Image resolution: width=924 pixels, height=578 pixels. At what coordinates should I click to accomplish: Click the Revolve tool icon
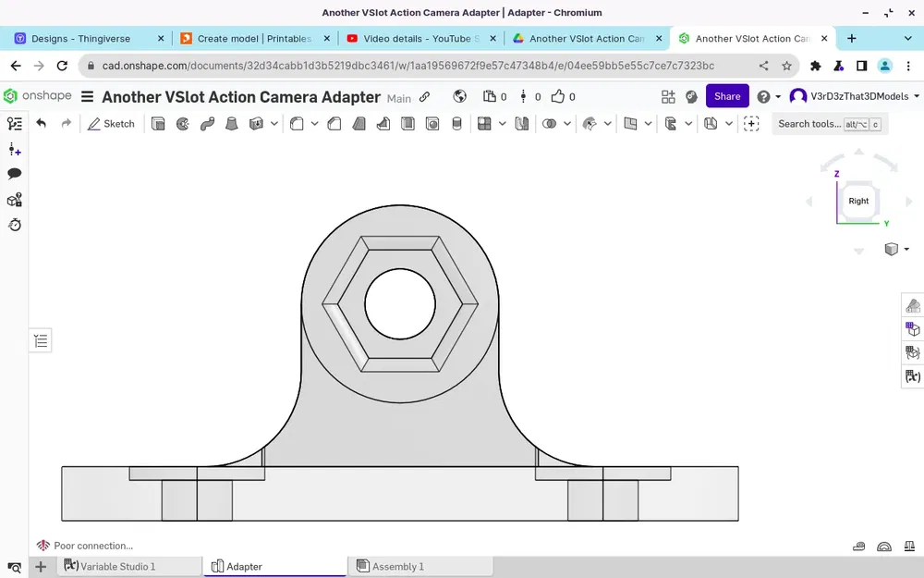coord(183,124)
